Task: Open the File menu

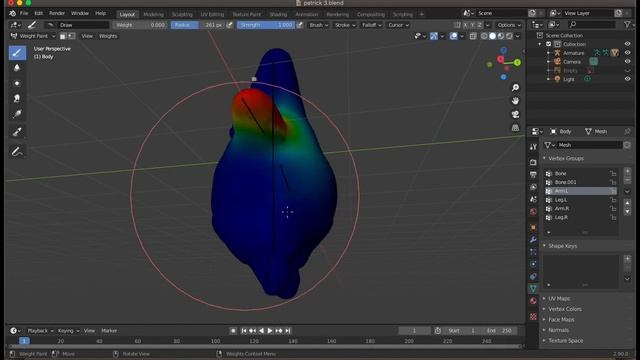Action: (x=24, y=13)
